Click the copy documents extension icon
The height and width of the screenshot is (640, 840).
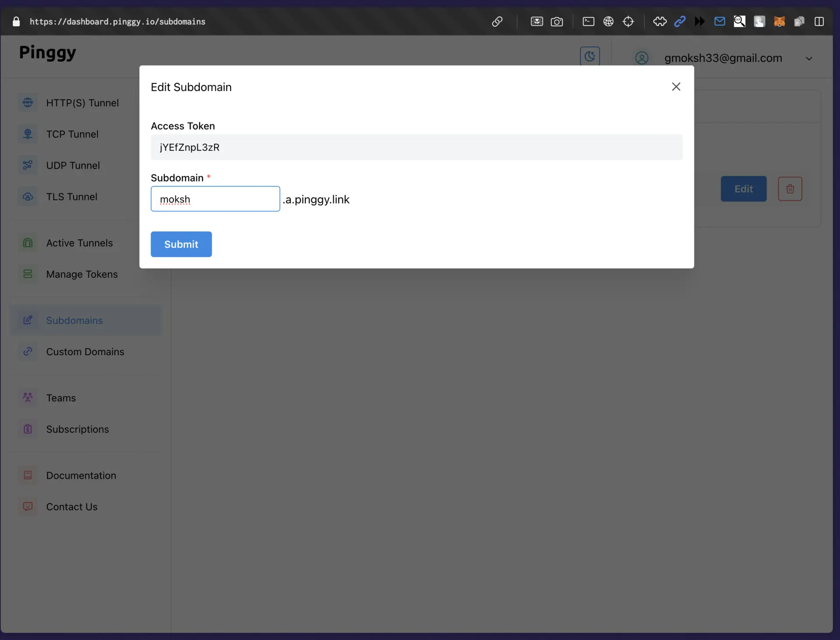point(799,21)
